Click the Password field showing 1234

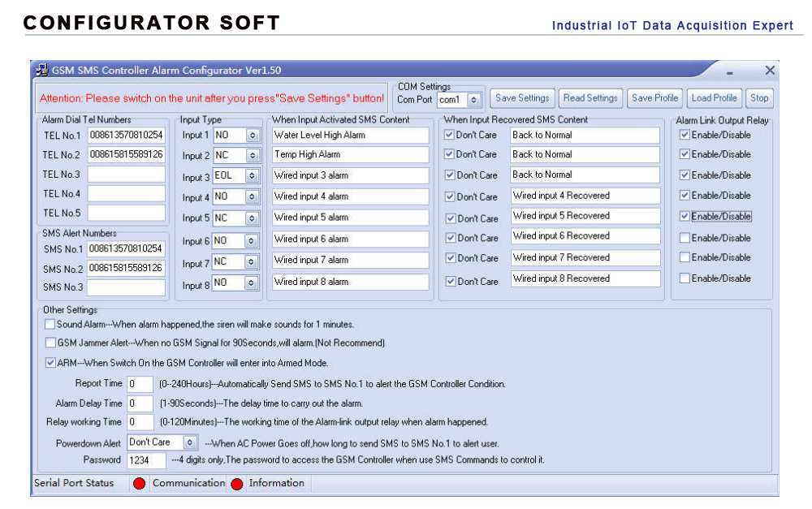146,460
